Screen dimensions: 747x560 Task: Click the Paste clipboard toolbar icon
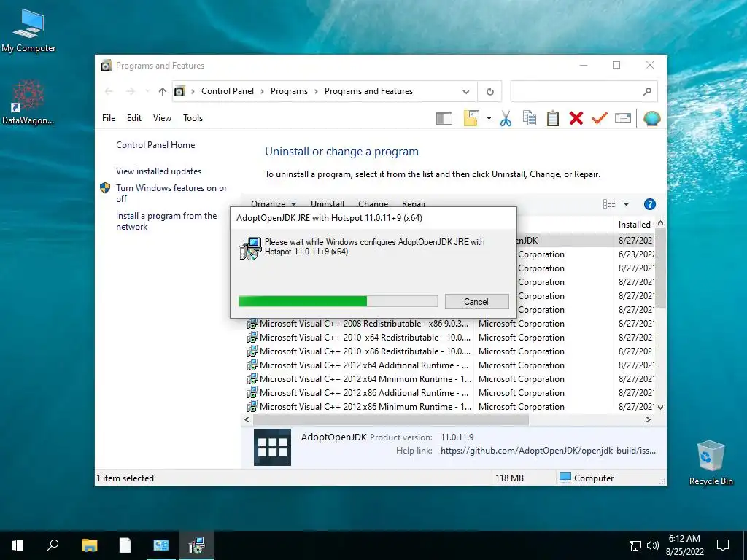[553, 118]
